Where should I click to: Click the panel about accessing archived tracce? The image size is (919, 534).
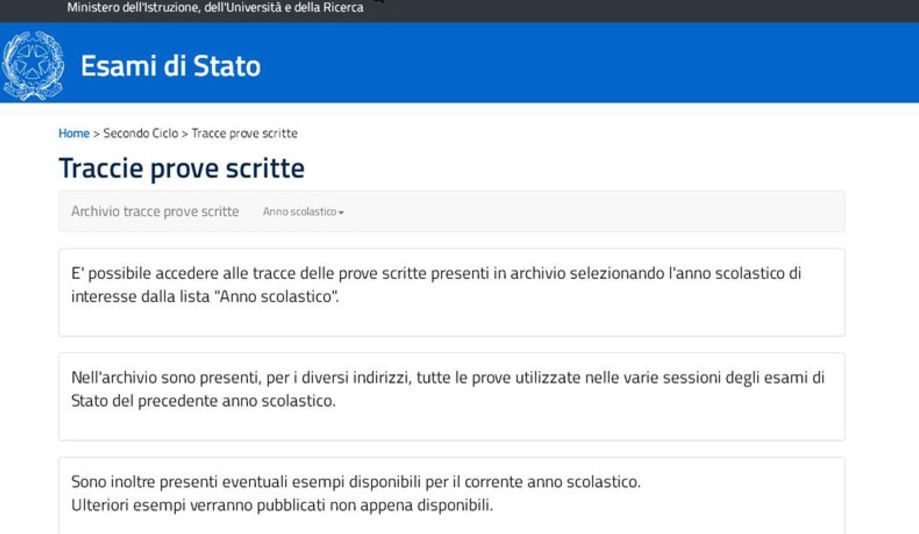coord(452,292)
